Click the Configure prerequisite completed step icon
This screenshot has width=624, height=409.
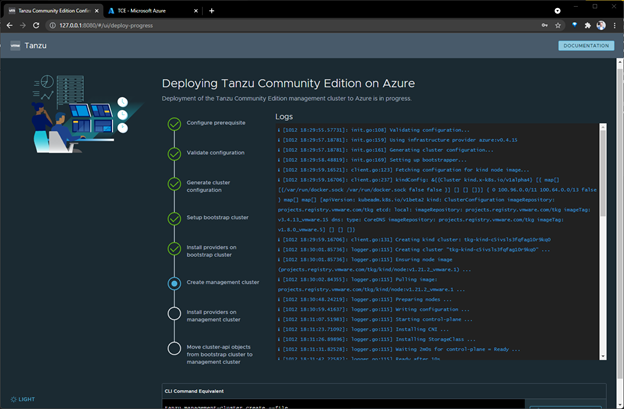click(174, 124)
